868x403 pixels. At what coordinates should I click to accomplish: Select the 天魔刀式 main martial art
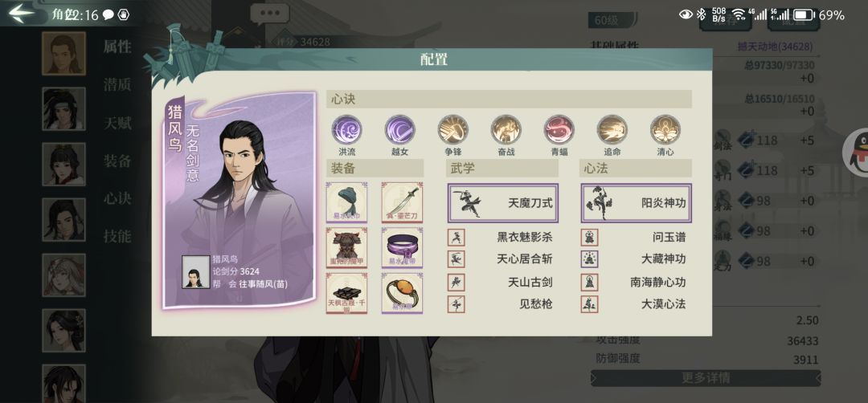[x=502, y=203]
